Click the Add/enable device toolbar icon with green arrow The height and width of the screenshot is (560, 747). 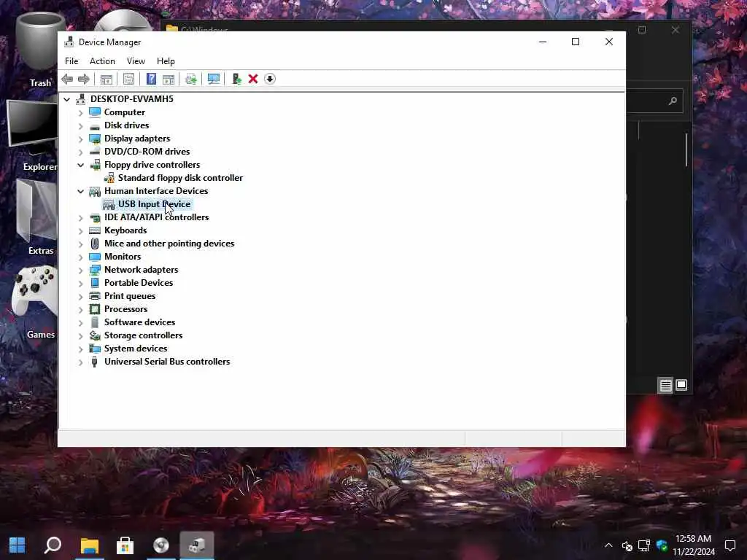236,79
